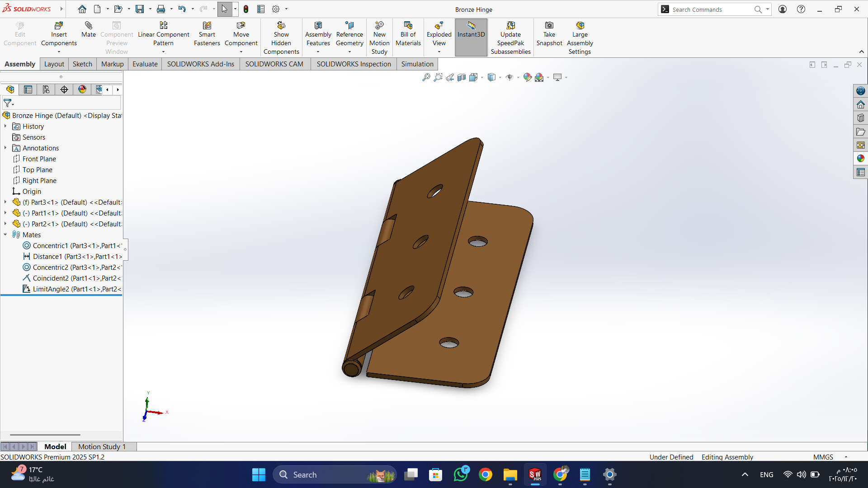This screenshot has height=488, width=868.
Task: Open Assembly Features tool
Action: (318, 34)
